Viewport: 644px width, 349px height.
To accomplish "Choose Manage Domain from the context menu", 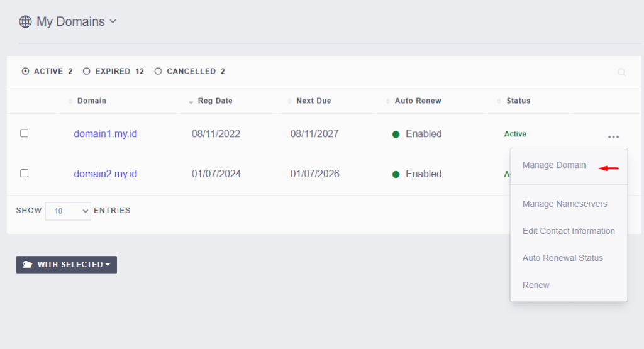I will coord(554,165).
